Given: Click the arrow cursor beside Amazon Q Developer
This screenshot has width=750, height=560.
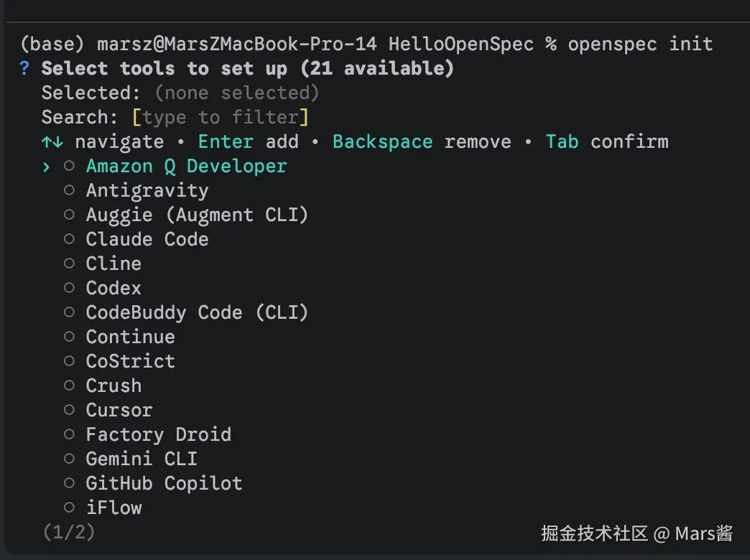Looking at the screenshot, I should [x=47, y=166].
